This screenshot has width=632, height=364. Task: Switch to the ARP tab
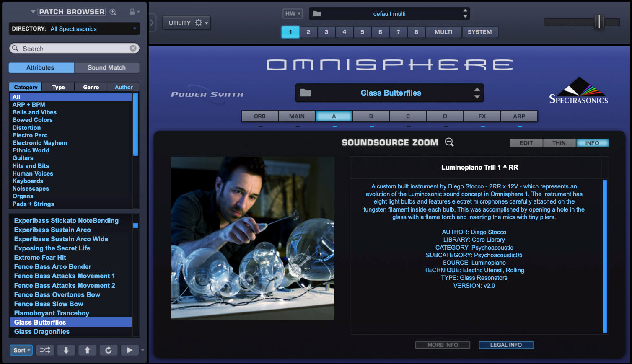click(519, 116)
